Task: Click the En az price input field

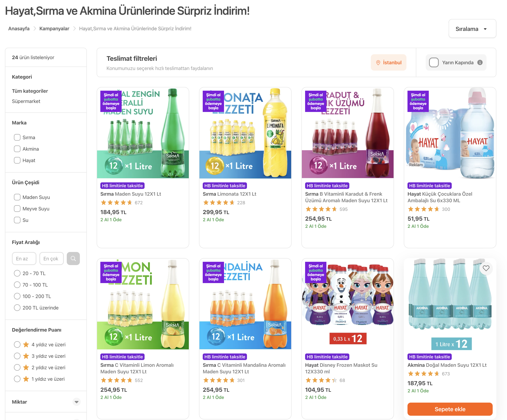Action: pyautogui.click(x=24, y=259)
